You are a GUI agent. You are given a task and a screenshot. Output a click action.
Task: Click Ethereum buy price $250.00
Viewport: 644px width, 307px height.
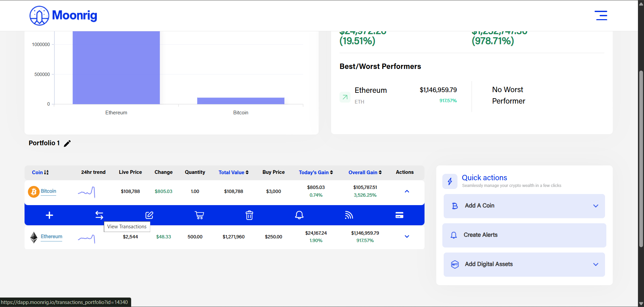pos(274,237)
